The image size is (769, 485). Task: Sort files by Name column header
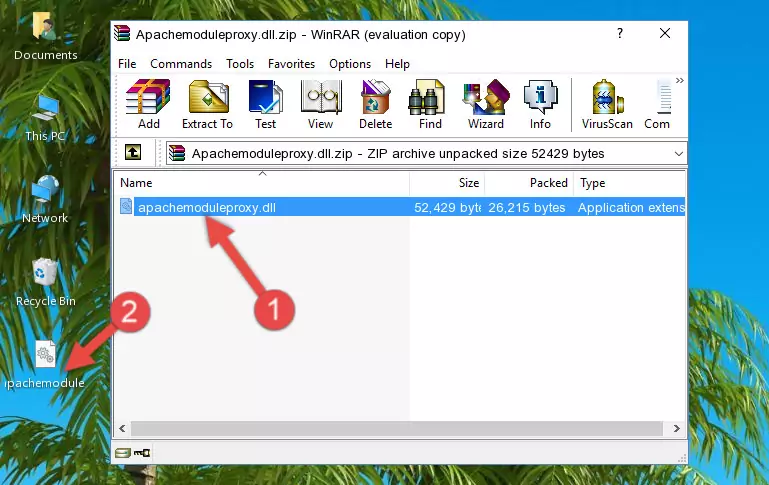(x=262, y=183)
